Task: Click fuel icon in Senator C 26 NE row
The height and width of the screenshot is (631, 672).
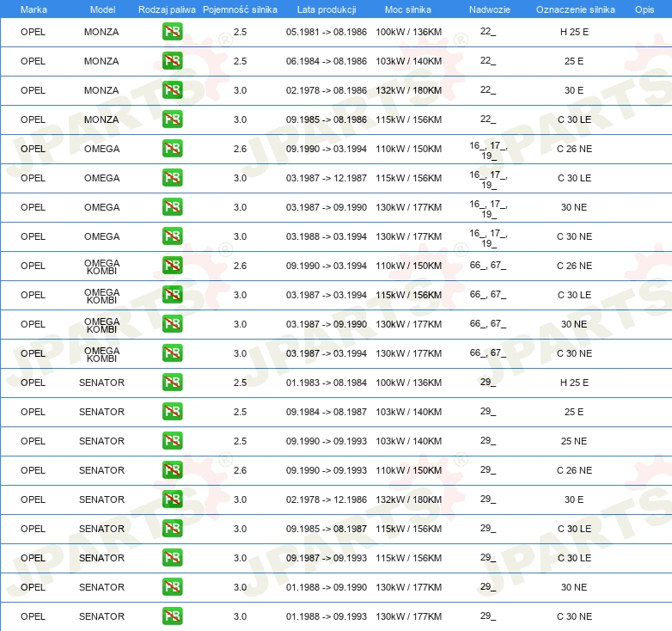Action: [x=172, y=470]
